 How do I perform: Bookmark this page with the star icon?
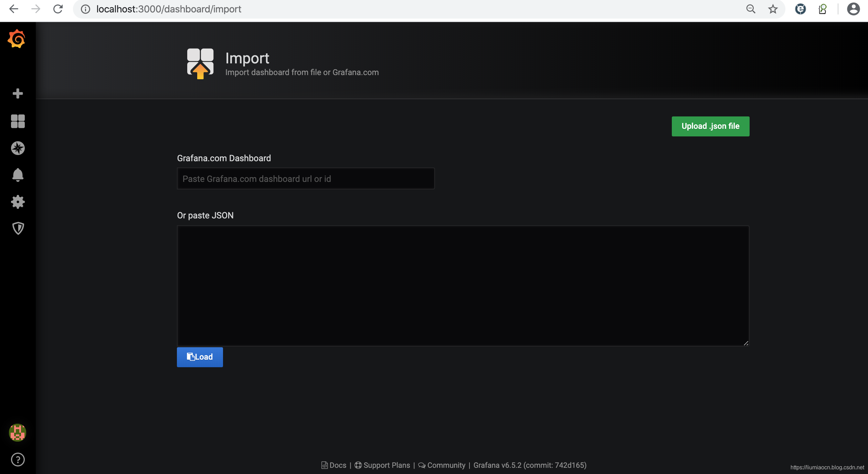pos(773,9)
